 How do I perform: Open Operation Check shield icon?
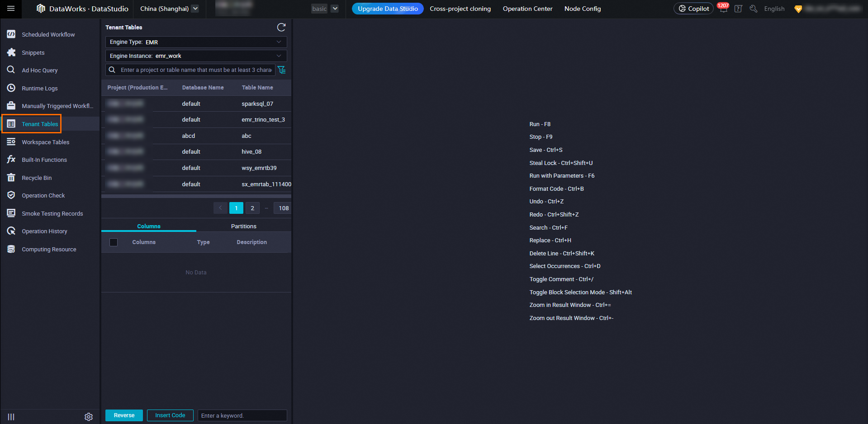tap(11, 195)
